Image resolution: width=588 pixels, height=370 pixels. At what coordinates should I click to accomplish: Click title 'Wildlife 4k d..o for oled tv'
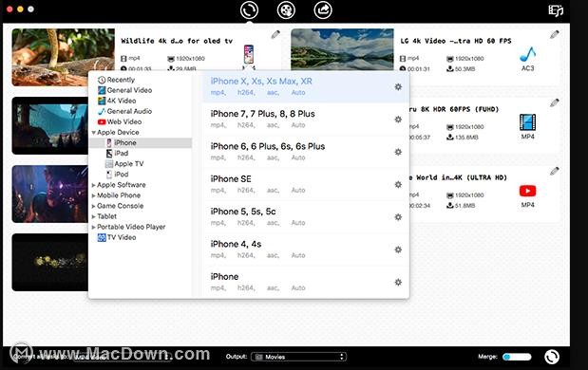pos(177,41)
